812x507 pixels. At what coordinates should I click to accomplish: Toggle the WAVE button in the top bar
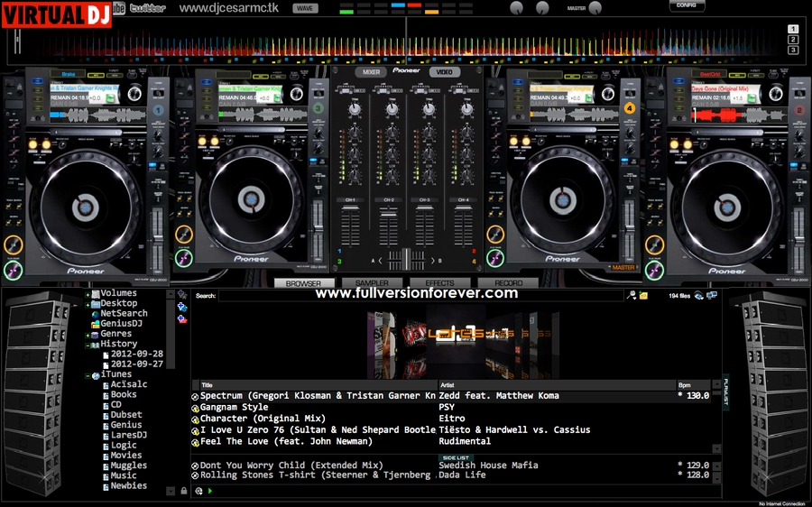[306, 8]
